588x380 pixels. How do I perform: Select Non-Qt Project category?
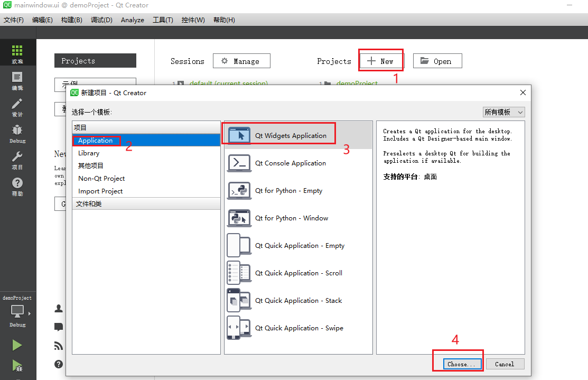(146, 178)
